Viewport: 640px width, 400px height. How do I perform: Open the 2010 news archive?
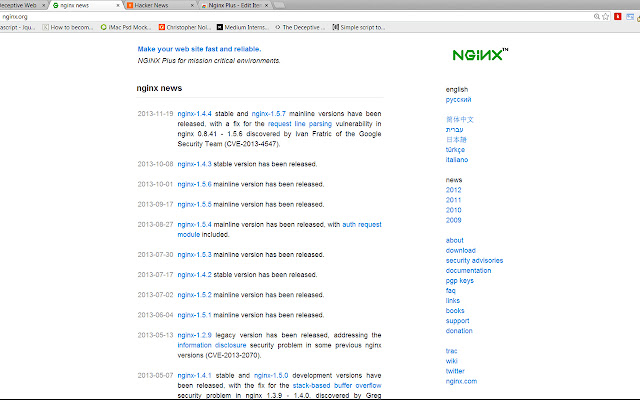tap(453, 210)
